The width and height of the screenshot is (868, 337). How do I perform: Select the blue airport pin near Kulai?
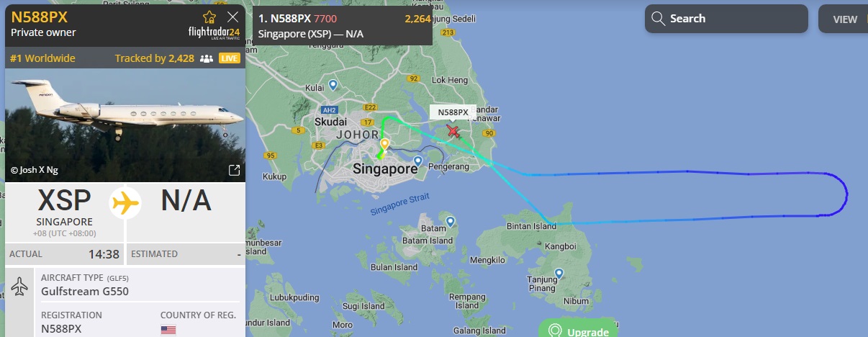[x=333, y=85]
